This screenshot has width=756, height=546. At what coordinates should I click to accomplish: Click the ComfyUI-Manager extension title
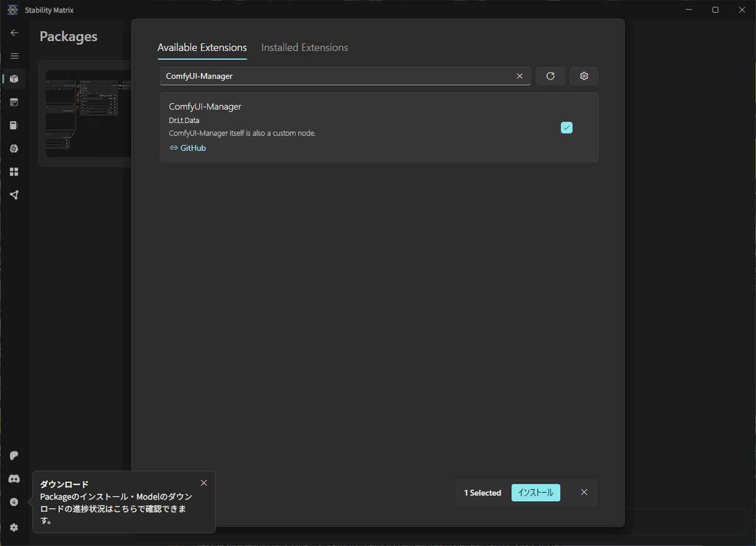click(x=205, y=106)
